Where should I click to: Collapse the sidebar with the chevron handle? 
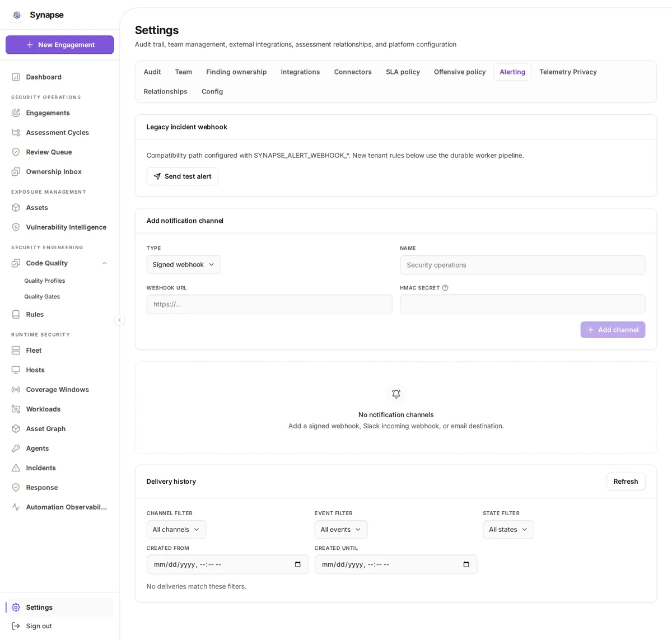pos(119,320)
